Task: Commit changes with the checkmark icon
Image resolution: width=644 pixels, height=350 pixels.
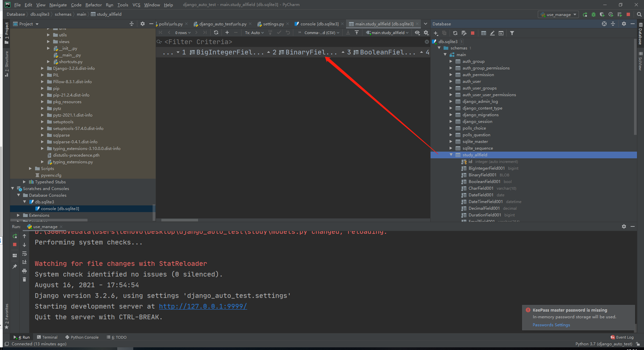Action: (x=280, y=32)
